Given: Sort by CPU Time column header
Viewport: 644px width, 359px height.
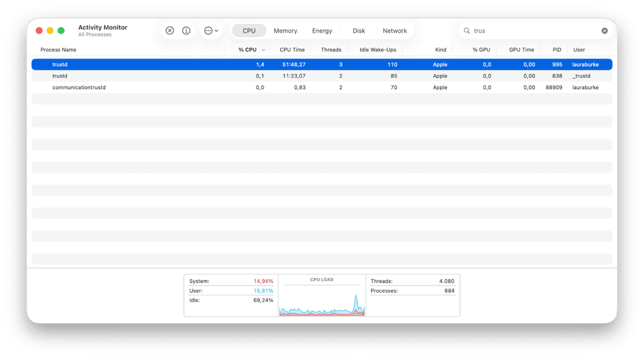Looking at the screenshot, I should pos(292,50).
